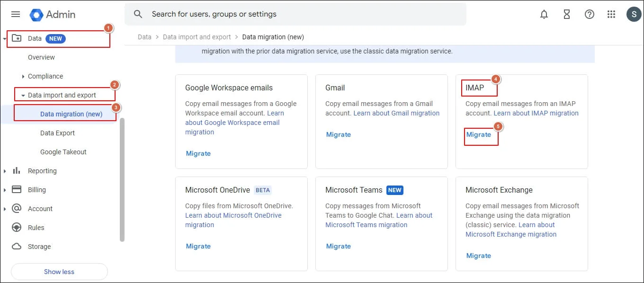Screen dimensions: 644x283
Task: Click the Google Workspace emails title
Action: coord(229,88)
